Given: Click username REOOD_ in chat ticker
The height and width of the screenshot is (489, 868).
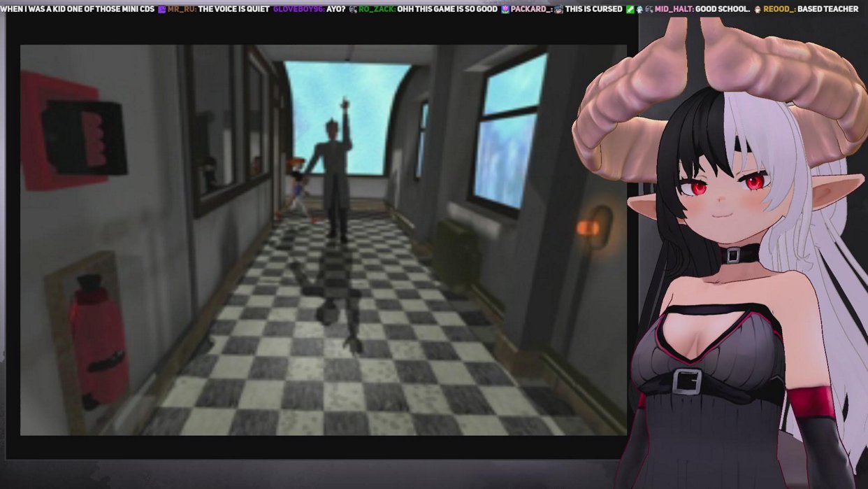Looking at the screenshot, I should click(x=779, y=9).
